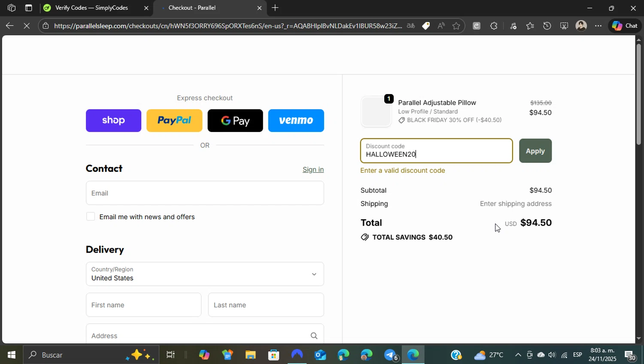The width and height of the screenshot is (644, 364).
Task: Click into the First name field
Action: pyautogui.click(x=143, y=305)
